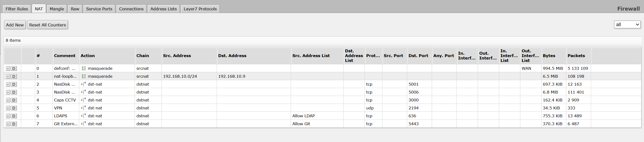Click the dst-nat icon on LDAPS rule
The image size is (644, 142).
(84, 116)
